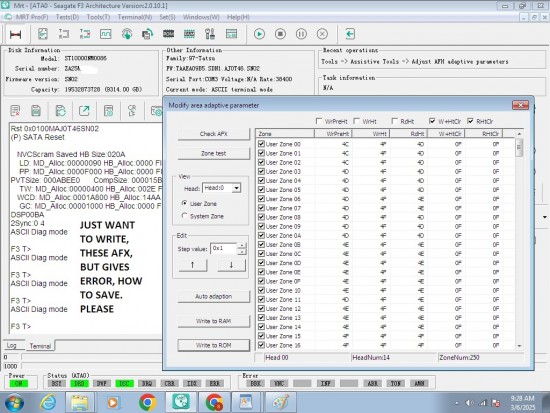
Task: Click the volume speaker tray icon
Action: click(x=469, y=403)
